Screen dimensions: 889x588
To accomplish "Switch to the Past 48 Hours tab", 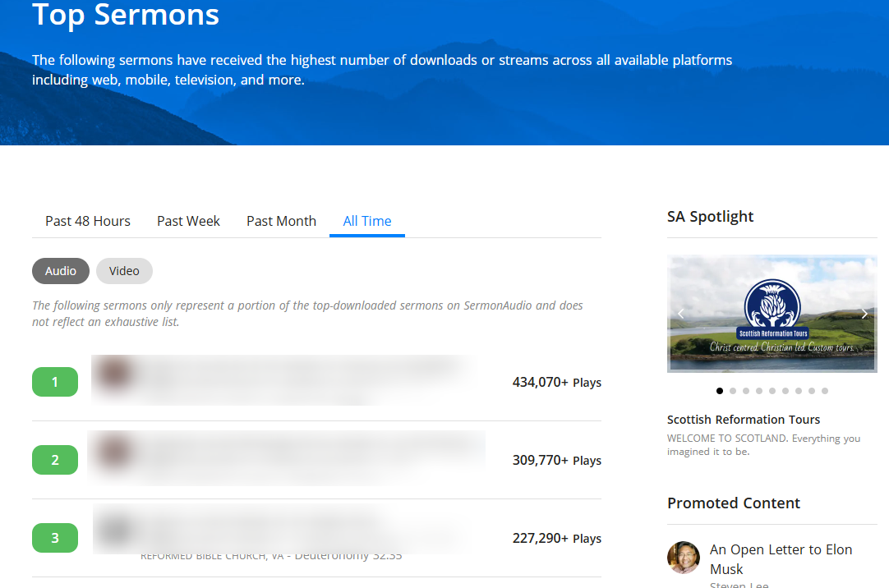I will pos(88,221).
